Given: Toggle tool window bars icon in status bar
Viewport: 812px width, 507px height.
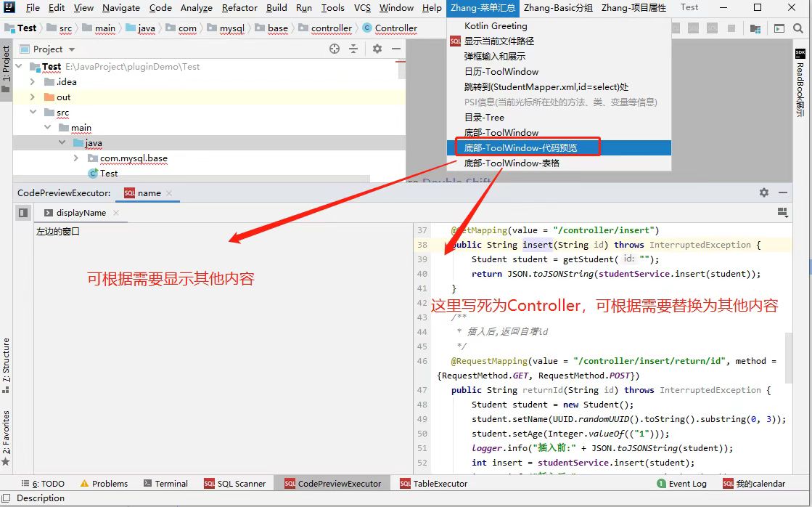Looking at the screenshot, I should 7,498.
